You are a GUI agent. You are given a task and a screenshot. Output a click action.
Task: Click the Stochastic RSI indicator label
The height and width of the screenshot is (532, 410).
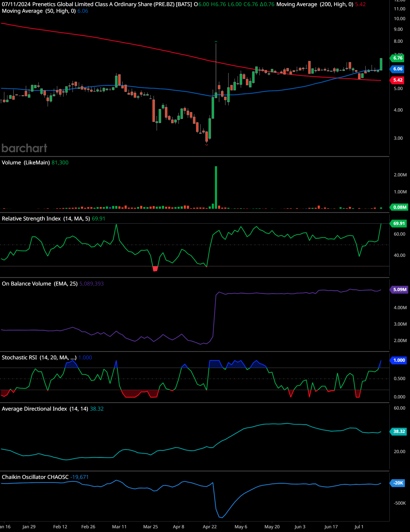(39, 357)
